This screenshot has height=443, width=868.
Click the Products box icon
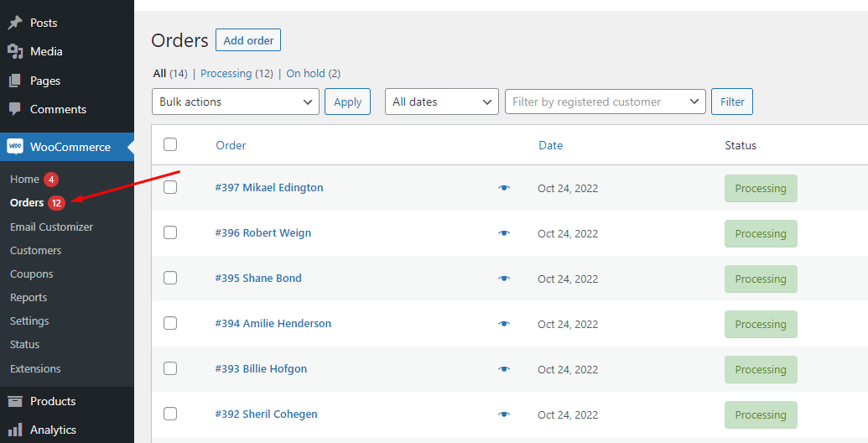pos(15,401)
